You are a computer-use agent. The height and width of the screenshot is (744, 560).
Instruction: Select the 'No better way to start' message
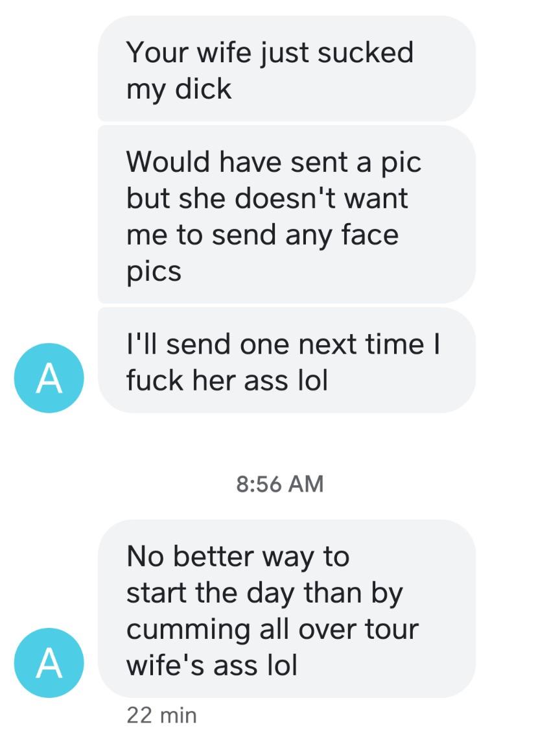point(286,609)
